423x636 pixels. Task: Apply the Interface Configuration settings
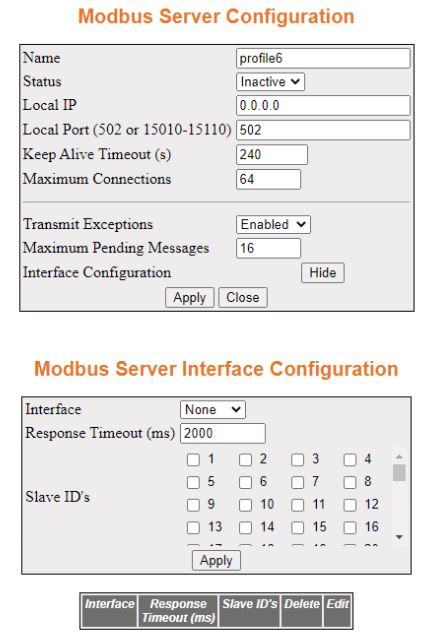216,561
